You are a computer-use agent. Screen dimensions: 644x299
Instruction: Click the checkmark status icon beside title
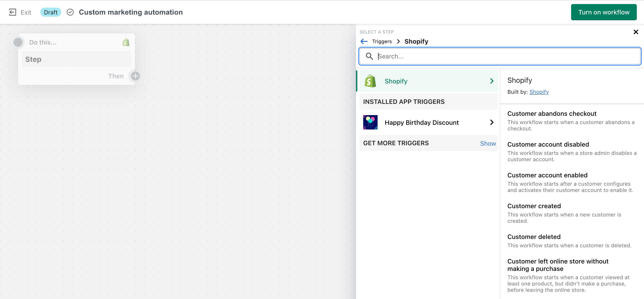pyautogui.click(x=70, y=12)
